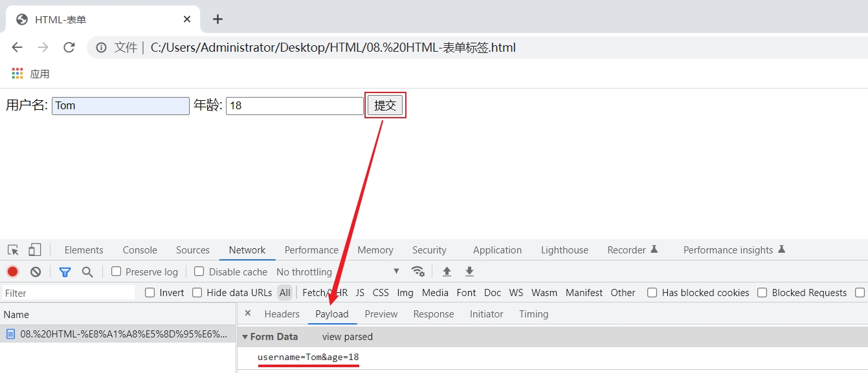
Task: Click the export HAR download icon
Action: point(469,272)
